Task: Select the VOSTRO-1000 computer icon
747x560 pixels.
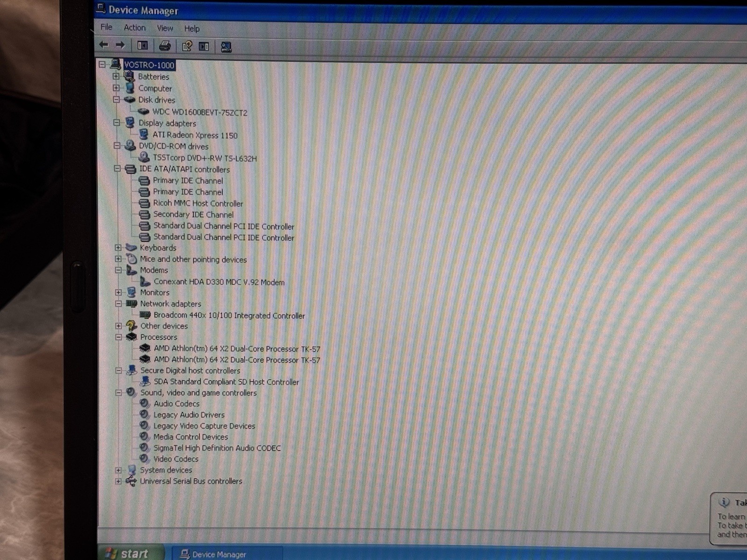Action: pos(115,64)
